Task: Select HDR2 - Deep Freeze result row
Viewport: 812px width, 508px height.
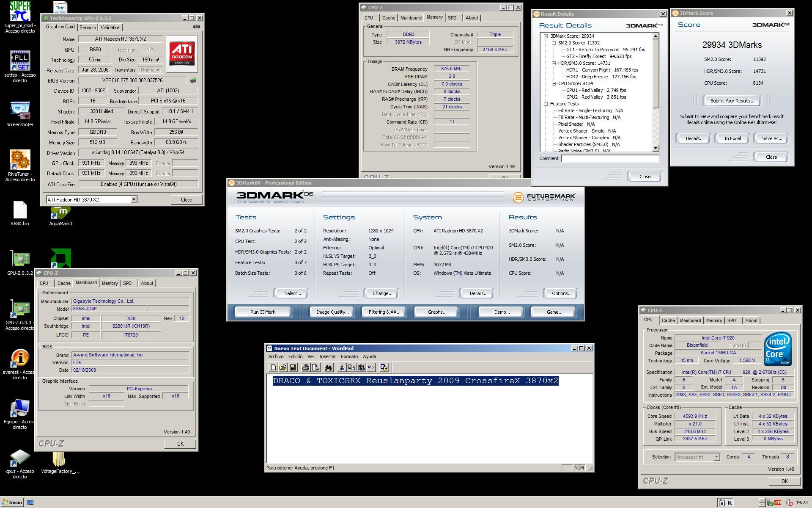Action: pyautogui.click(x=601, y=77)
